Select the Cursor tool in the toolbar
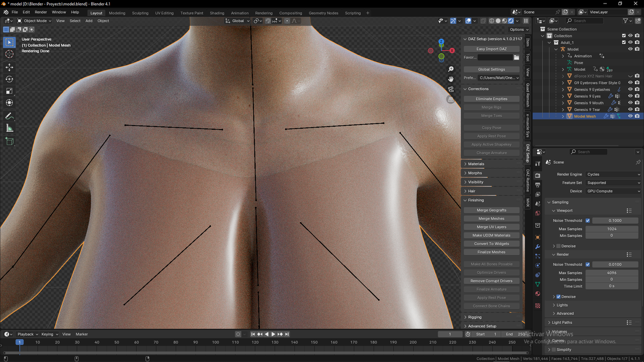The height and width of the screenshot is (362, 644). click(10, 54)
